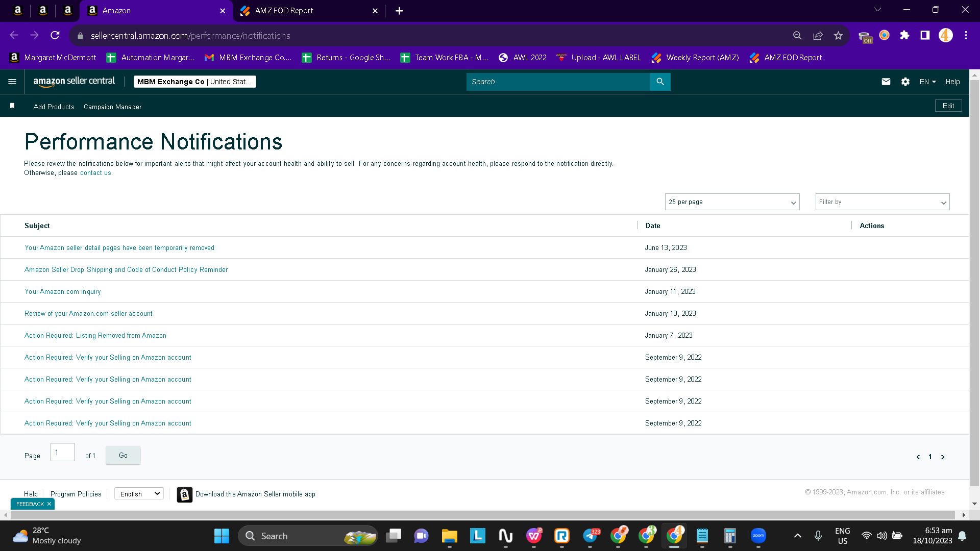Click the page number input field
980x551 pixels.
click(63, 452)
